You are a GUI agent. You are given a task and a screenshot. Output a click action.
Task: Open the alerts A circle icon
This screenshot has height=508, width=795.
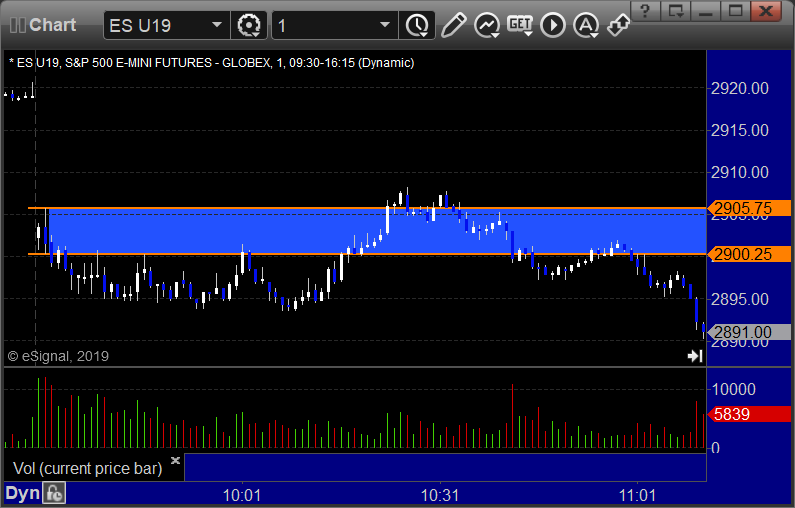click(586, 25)
